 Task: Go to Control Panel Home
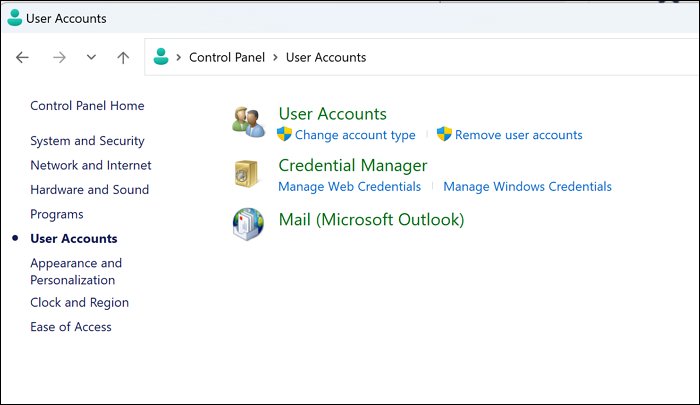pos(87,106)
